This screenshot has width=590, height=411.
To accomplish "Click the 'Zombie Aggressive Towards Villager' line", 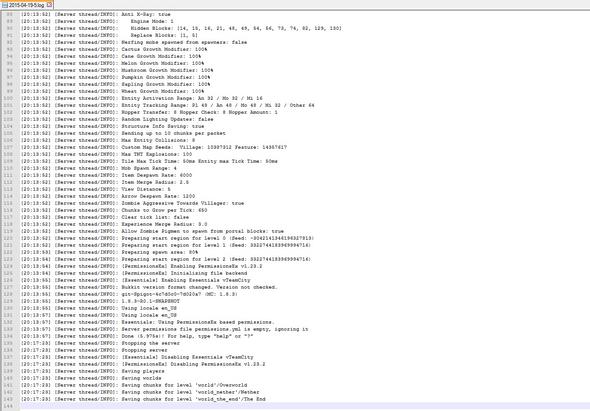I will click(132, 203).
